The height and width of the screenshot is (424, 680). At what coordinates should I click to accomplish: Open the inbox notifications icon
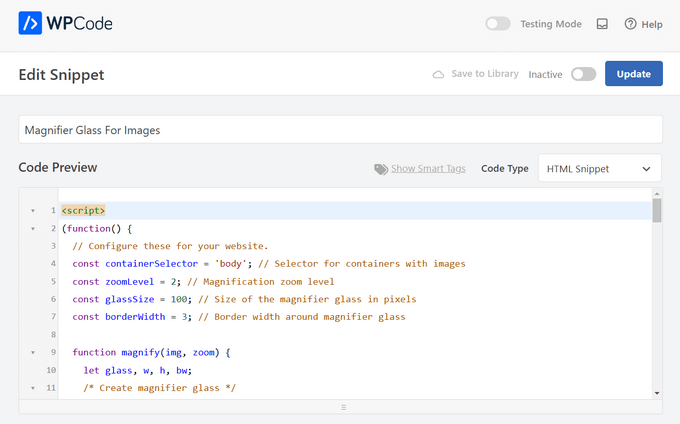coord(602,24)
